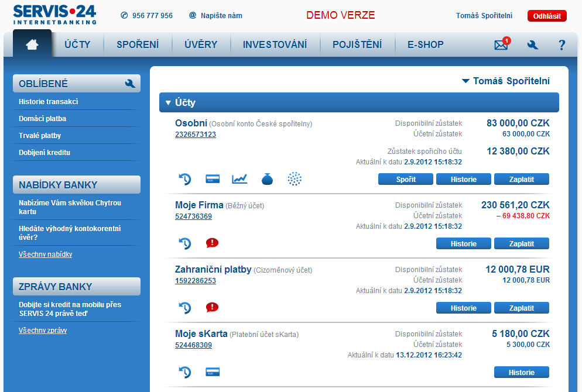The width and height of the screenshot is (582, 392).
Task: Click the phone icon next to 956 777 956
Action: point(124,15)
